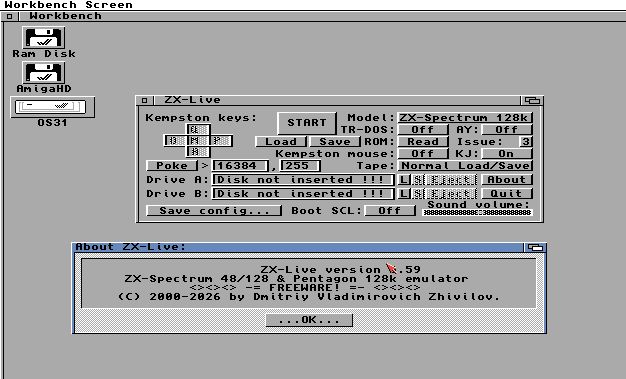
Task: Click the About ZX-Live: title bar
Action: point(299,247)
